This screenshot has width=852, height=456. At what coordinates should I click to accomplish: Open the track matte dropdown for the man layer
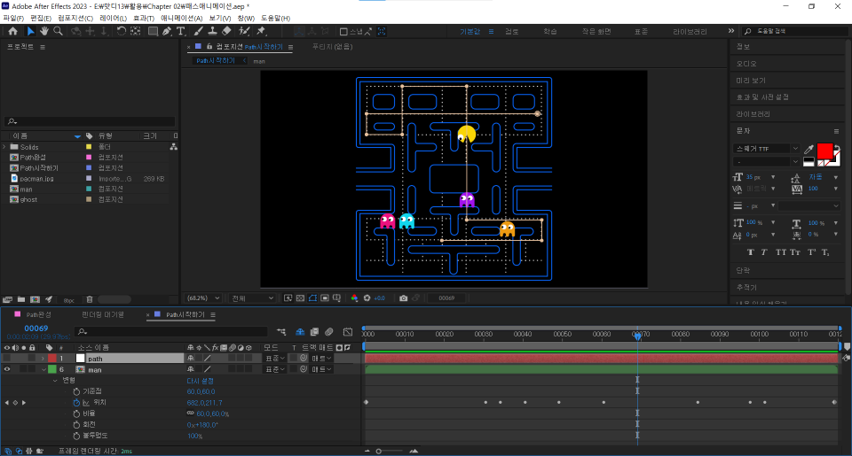click(x=321, y=370)
